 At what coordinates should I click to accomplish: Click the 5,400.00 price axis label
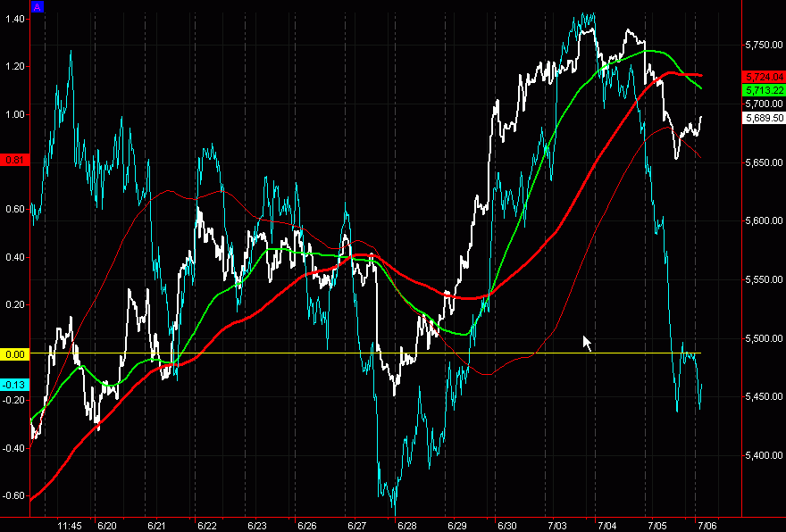click(764, 456)
